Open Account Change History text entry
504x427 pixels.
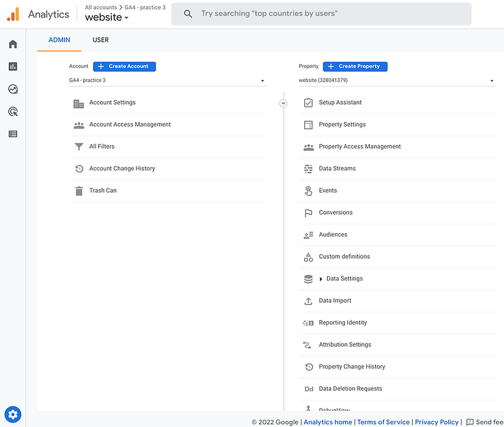point(122,169)
